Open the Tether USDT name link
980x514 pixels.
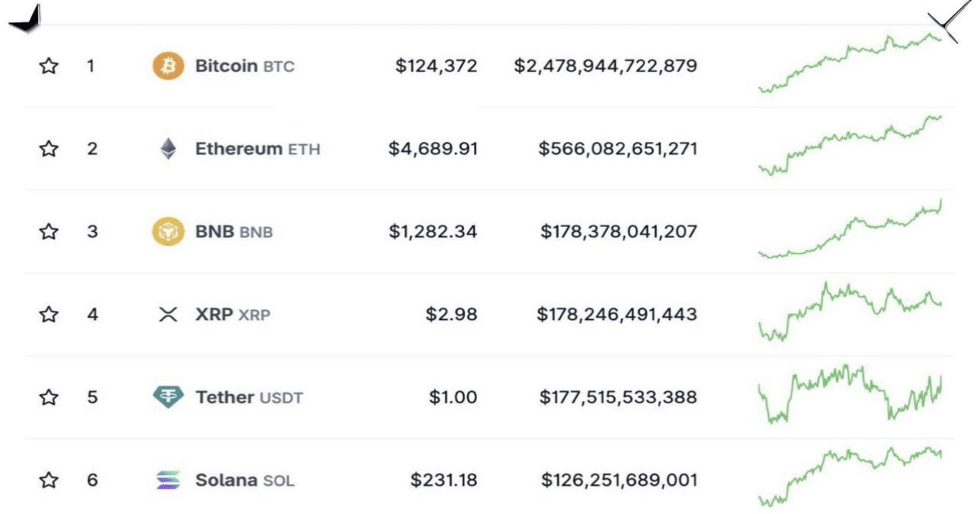(249, 397)
